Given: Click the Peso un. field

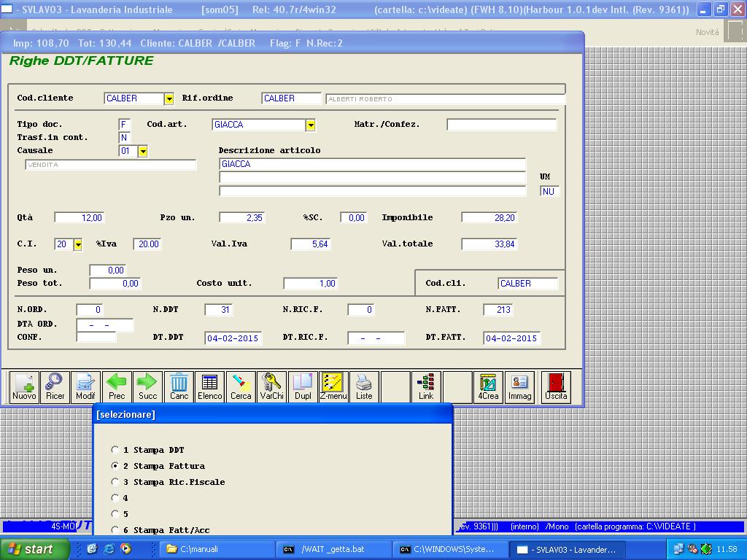Looking at the screenshot, I should (x=108, y=271).
